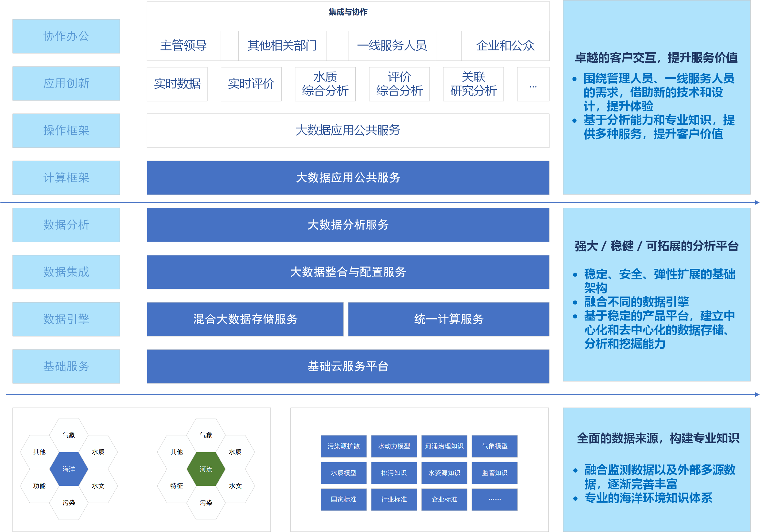Click the 实时评价 application box
This screenshot has height=532, width=760.
(x=251, y=84)
